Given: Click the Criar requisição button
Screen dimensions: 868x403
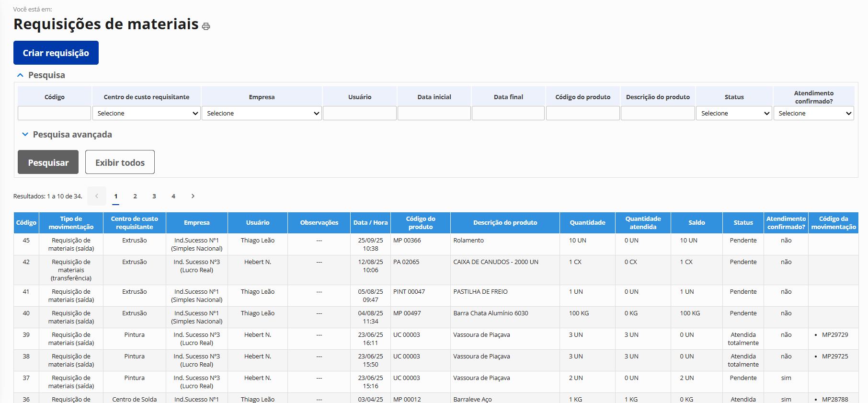Looking at the screenshot, I should 56,53.
